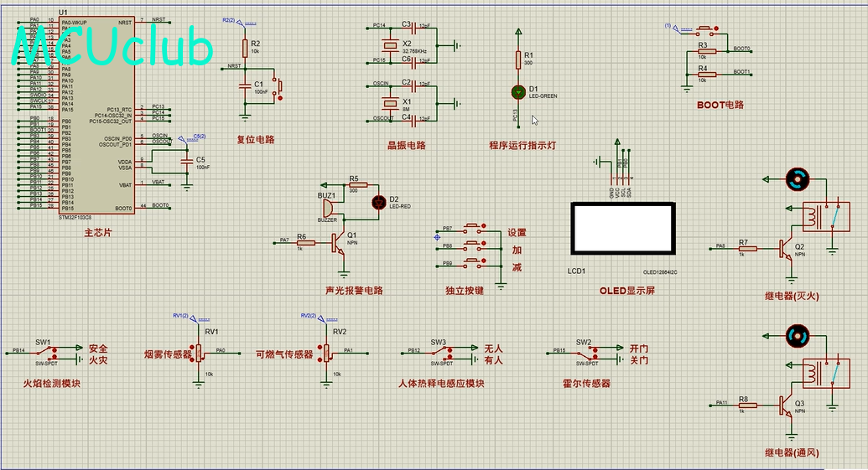Select the green LED D1
The height and width of the screenshot is (470, 868).
pos(518,92)
